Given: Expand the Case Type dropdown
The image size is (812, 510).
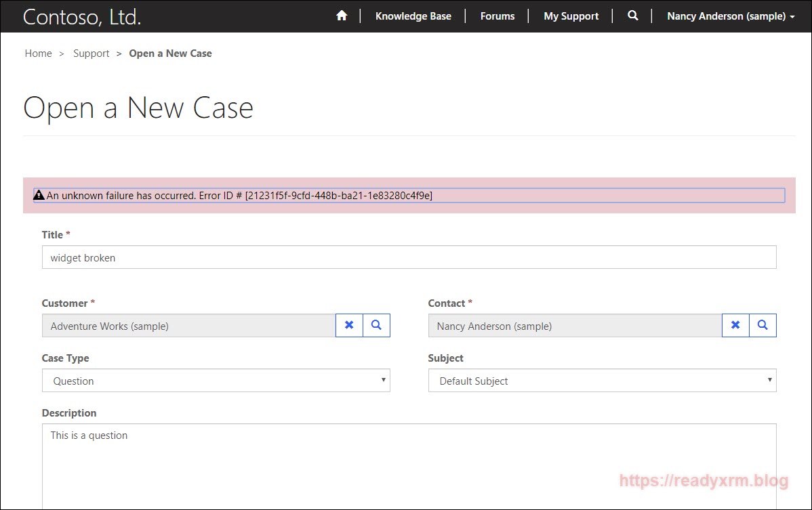Looking at the screenshot, I should [x=216, y=381].
